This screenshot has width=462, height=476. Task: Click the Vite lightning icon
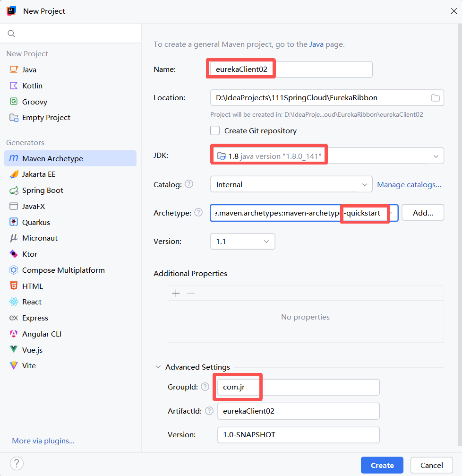coord(14,365)
